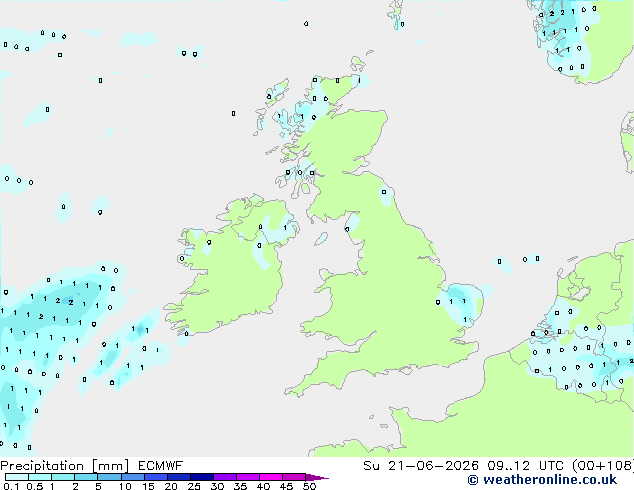
Task: Click the '25' legend scale value
Action: (194, 486)
